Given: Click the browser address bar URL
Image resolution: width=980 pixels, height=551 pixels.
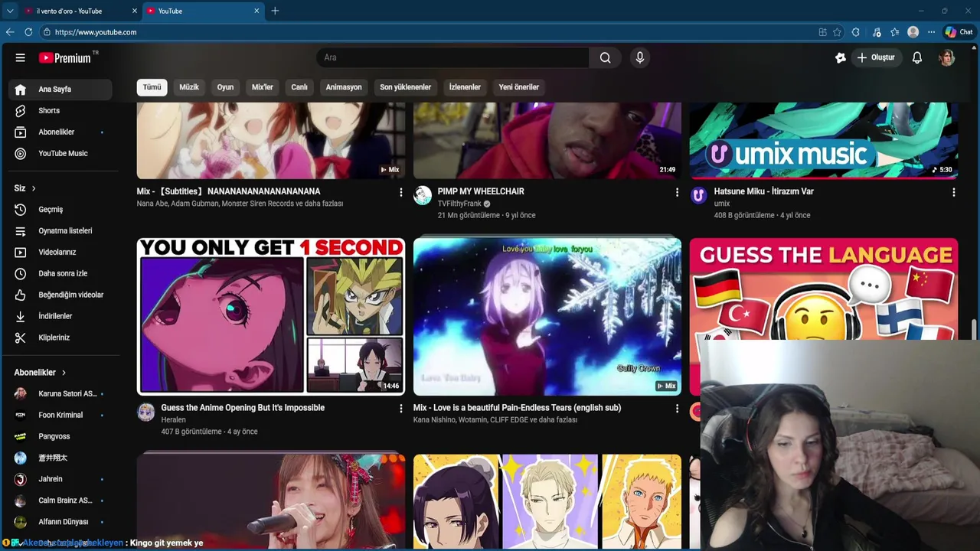Looking at the screenshot, I should coord(96,32).
